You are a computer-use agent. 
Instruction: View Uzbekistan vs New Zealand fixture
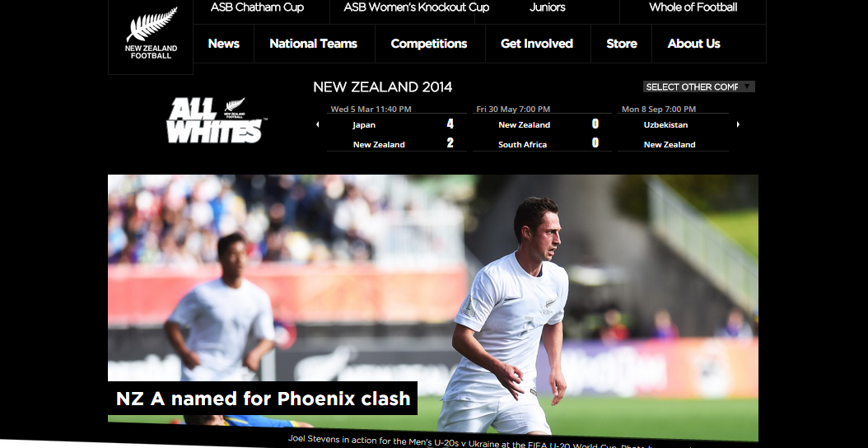click(673, 129)
